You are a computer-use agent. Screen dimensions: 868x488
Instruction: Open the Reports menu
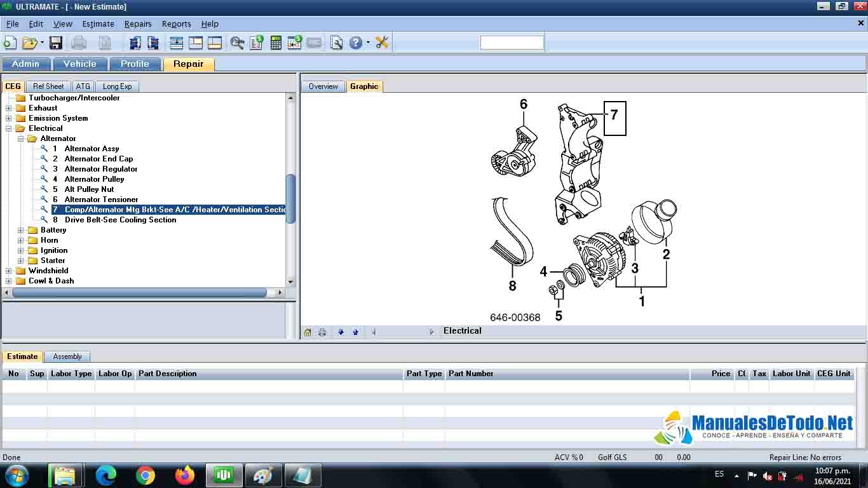[177, 24]
